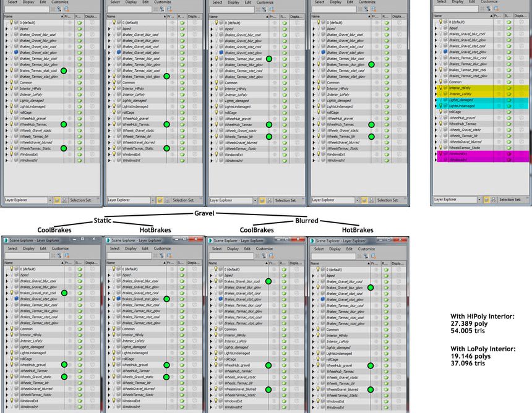Click teapot icon of magenta WindowsExt row
This screenshot has height=413, width=532.
[508, 154]
